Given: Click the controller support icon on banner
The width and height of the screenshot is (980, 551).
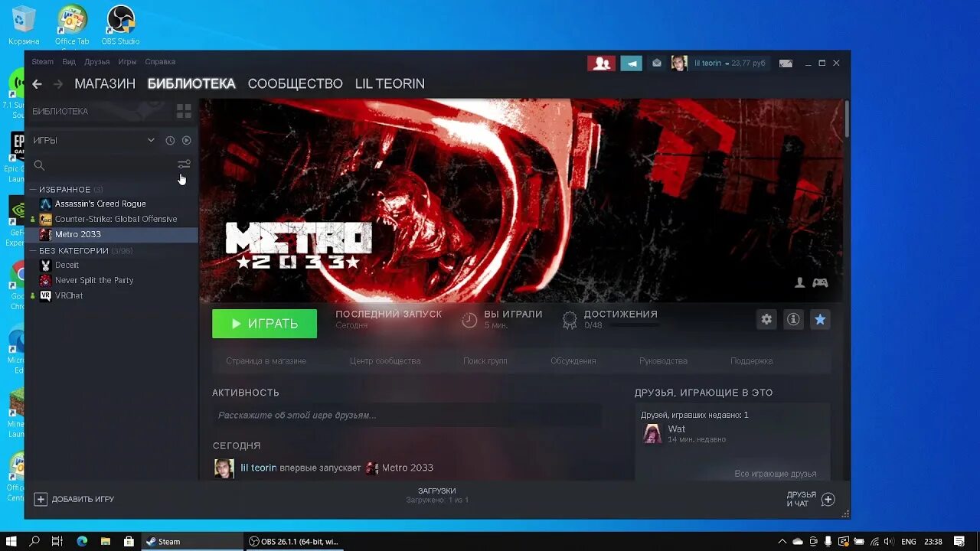Looking at the screenshot, I should 820,282.
